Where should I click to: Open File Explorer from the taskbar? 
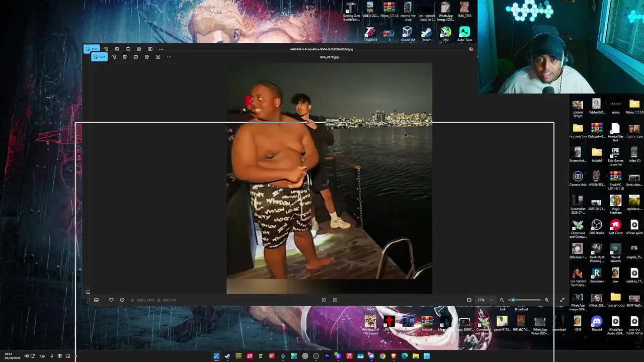click(416, 356)
